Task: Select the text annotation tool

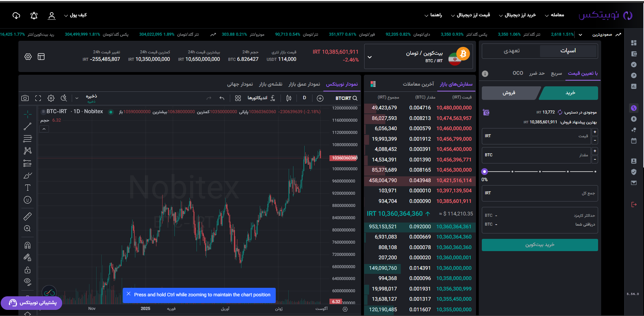Action: 28,188
